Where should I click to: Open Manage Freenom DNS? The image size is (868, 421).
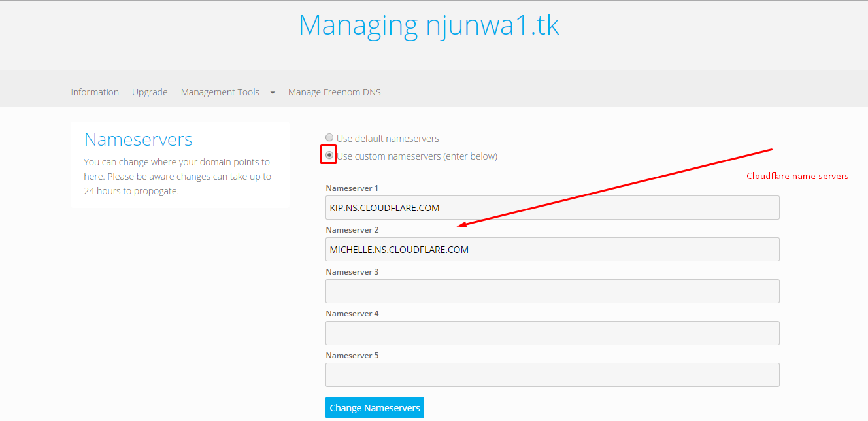pos(334,92)
